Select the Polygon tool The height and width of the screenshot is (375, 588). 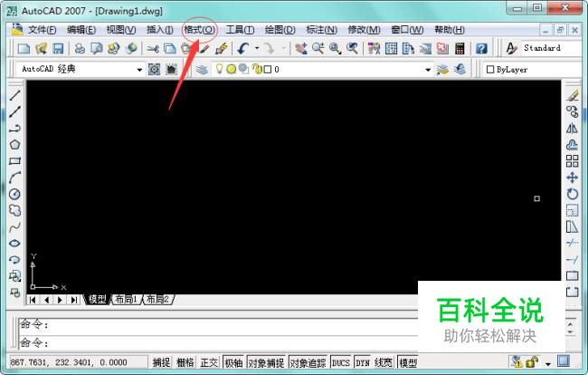point(14,145)
